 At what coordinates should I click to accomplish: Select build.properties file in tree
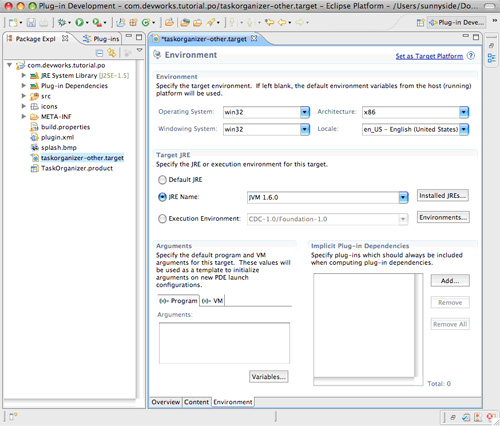[x=65, y=127]
